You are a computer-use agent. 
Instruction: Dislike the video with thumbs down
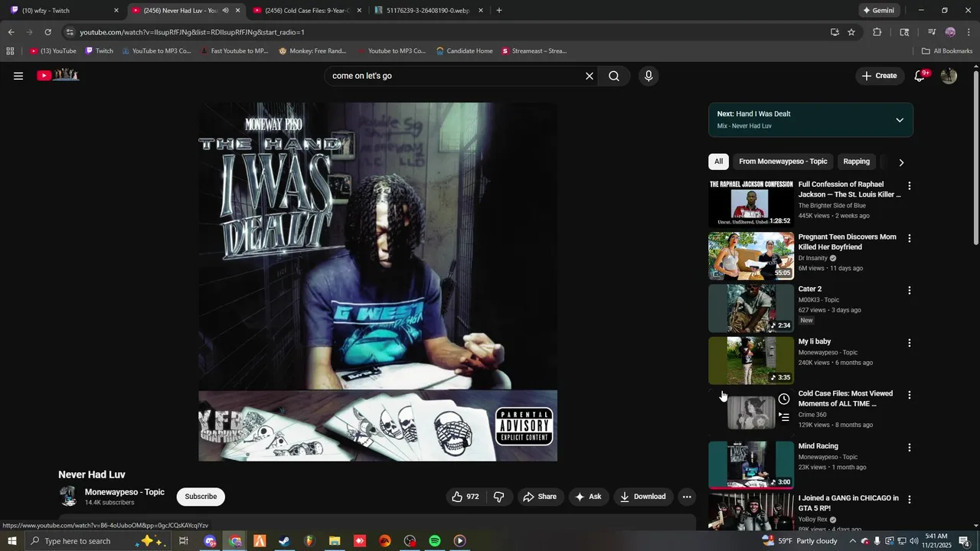pyautogui.click(x=499, y=497)
